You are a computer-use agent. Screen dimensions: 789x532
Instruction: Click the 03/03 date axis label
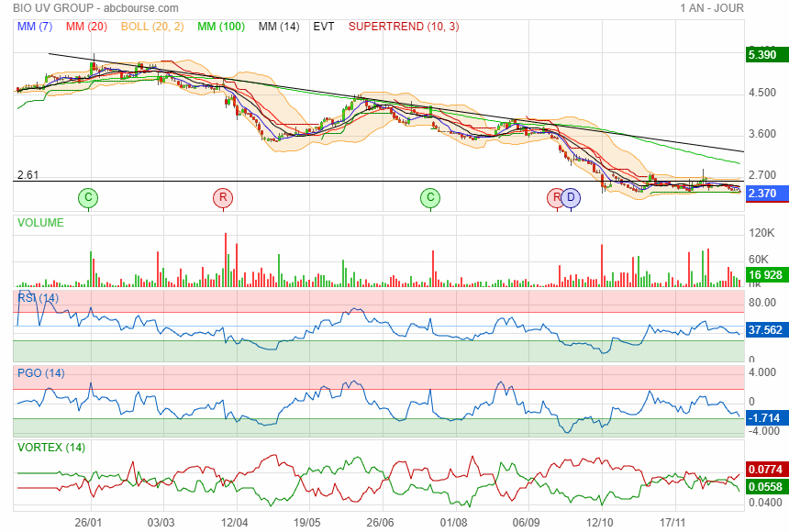click(x=161, y=523)
